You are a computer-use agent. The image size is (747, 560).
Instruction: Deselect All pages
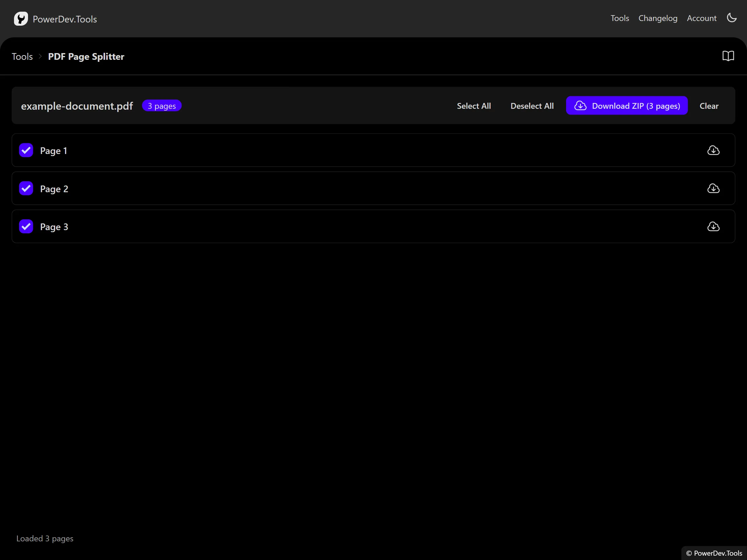coord(532,106)
